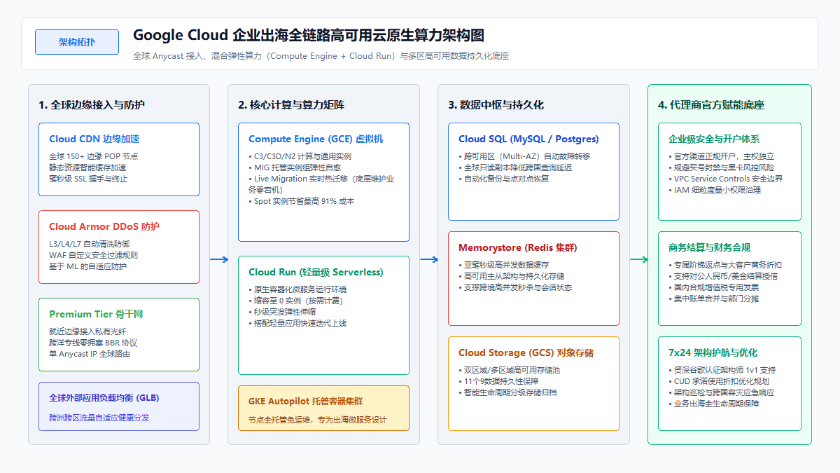
Task: Click the bullet '自动化备份与点对点恢复'
Action: tap(504, 179)
